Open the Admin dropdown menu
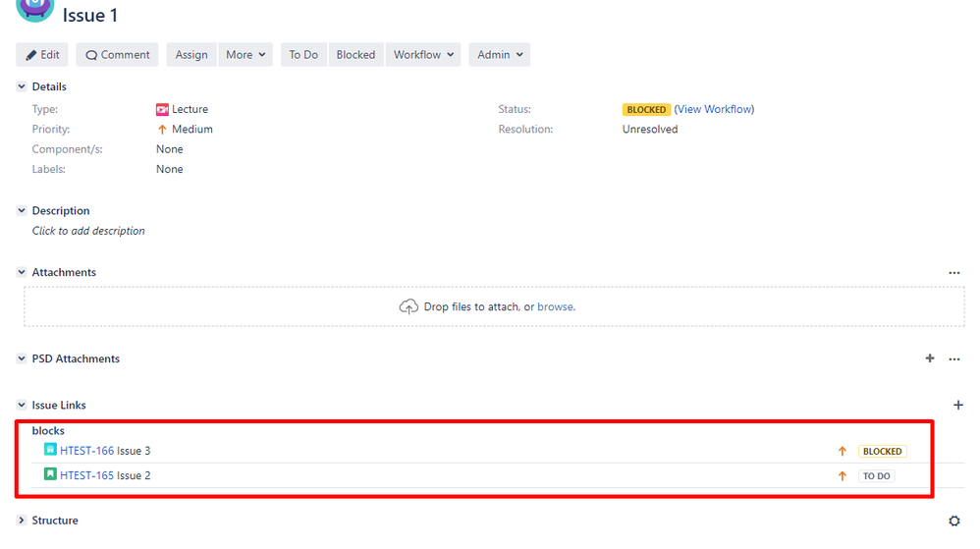 pos(500,54)
